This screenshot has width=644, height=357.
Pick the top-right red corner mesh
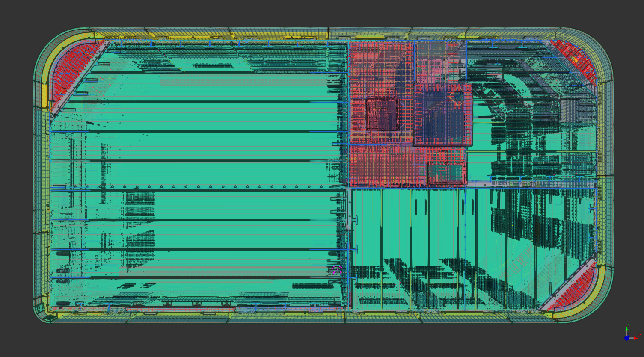(x=576, y=62)
